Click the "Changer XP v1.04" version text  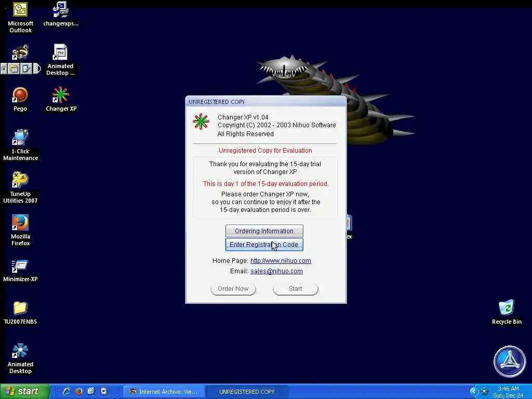[x=243, y=117]
